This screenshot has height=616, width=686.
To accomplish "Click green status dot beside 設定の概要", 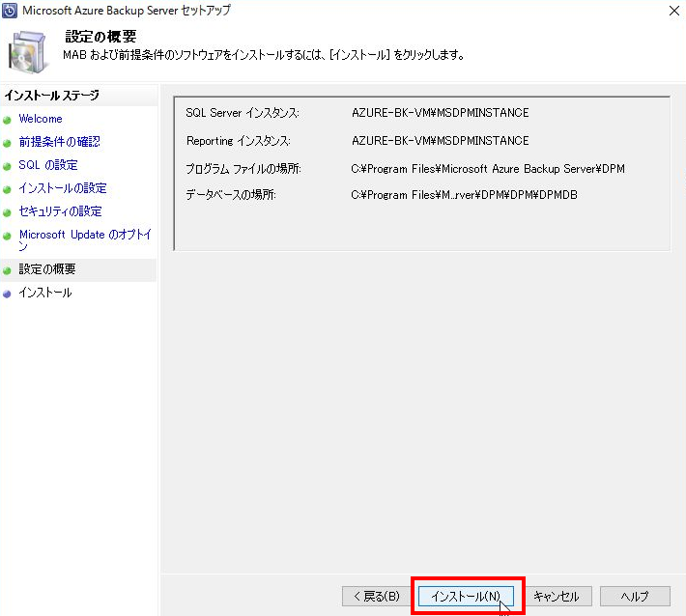I will [7, 270].
